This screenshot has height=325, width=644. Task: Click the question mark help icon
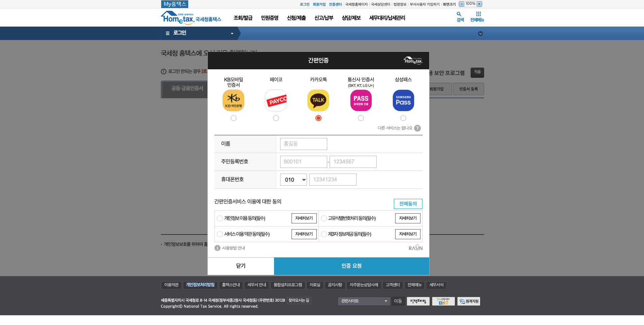(x=417, y=128)
